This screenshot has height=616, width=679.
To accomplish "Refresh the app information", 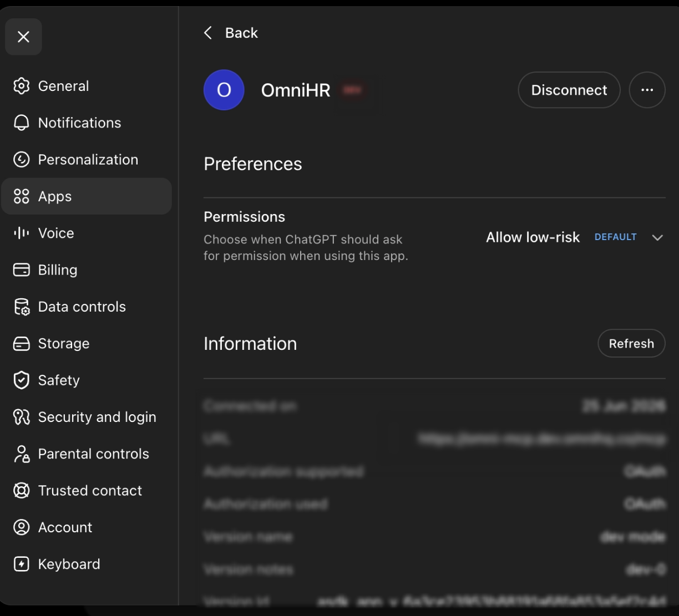I will coord(631,344).
